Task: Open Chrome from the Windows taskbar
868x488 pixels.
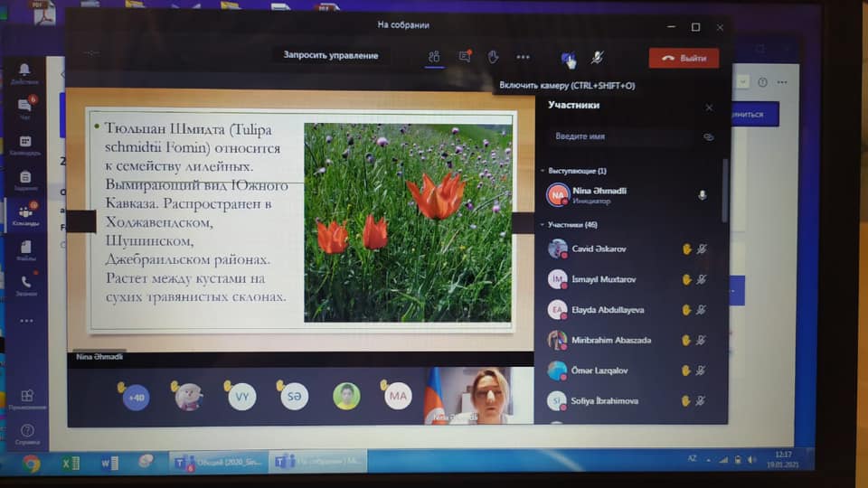Action: tap(31, 463)
